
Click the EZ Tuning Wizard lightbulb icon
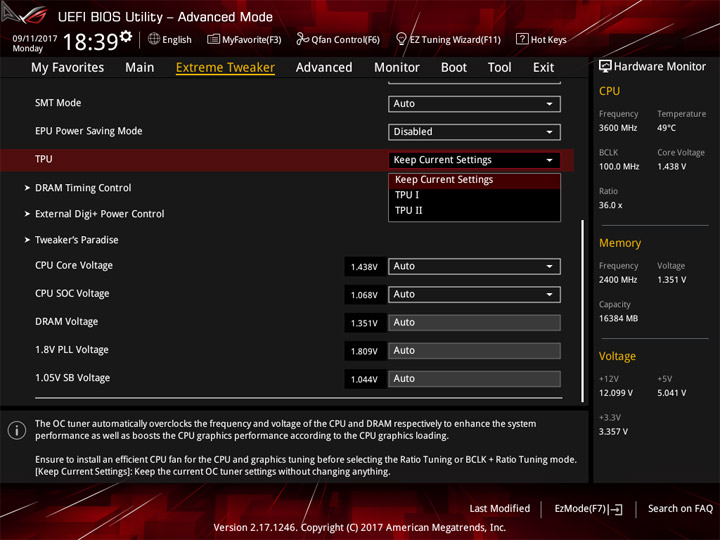401,39
